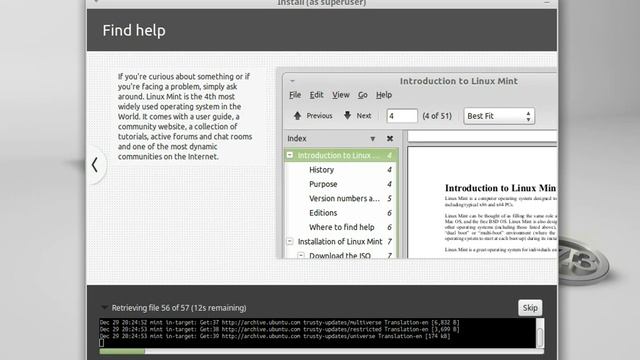640x360 pixels.
Task: Click the Next label in viewer toolbar
Action: (x=364, y=116)
